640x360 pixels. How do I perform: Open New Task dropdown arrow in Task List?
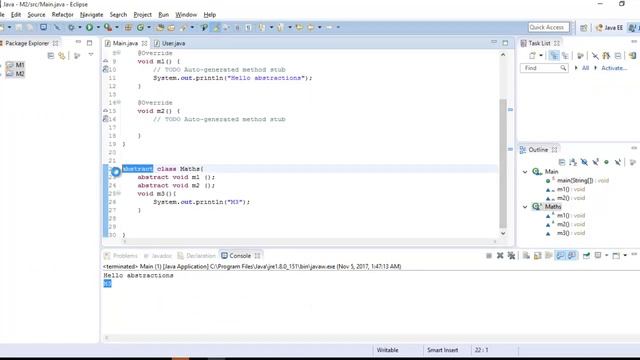point(541,56)
